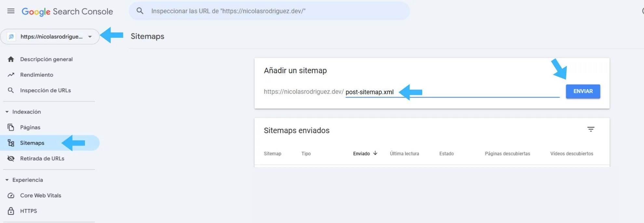Viewport: 644px width, 223px height.
Task: Collapse the Indexación section
Action: pos(23,112)
